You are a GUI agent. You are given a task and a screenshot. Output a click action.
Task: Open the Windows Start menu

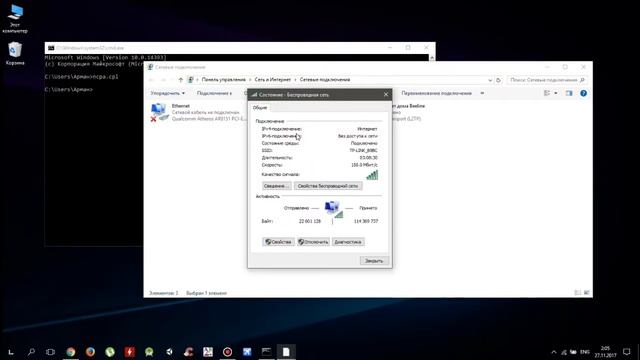pos(11,351)
